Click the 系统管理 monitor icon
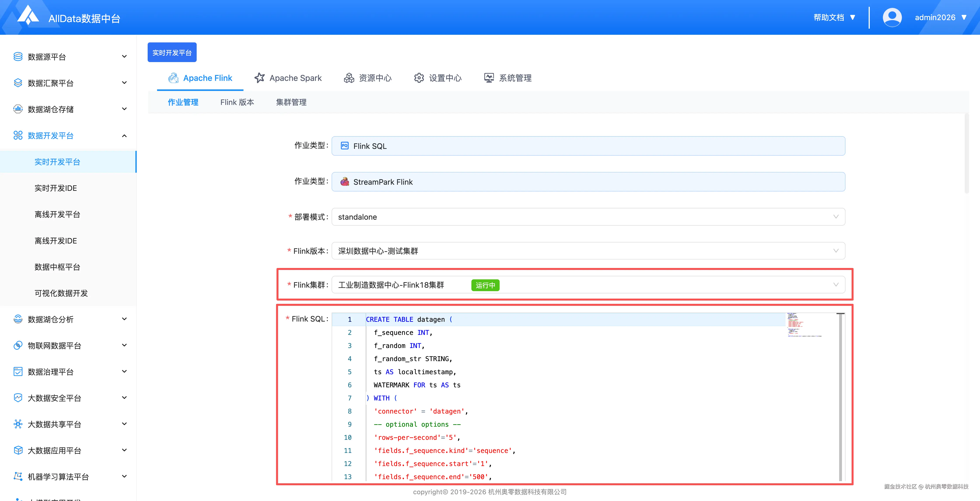 [x=489, y=78]
